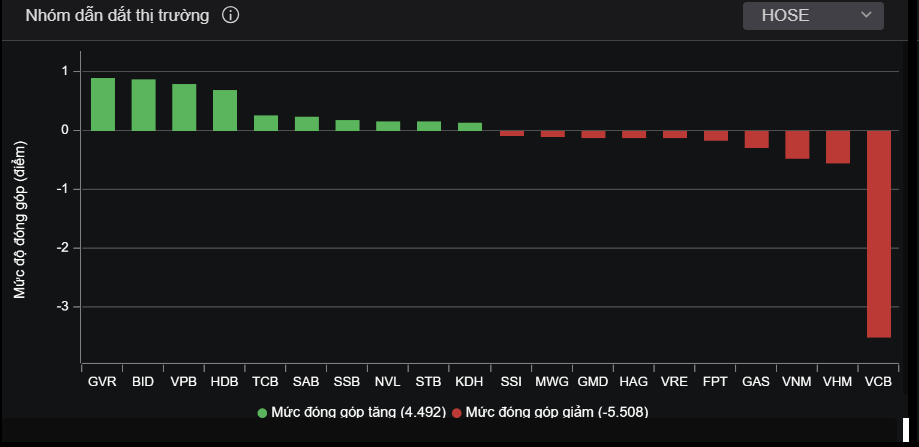Select the VHM red bar

click(838, 147)
